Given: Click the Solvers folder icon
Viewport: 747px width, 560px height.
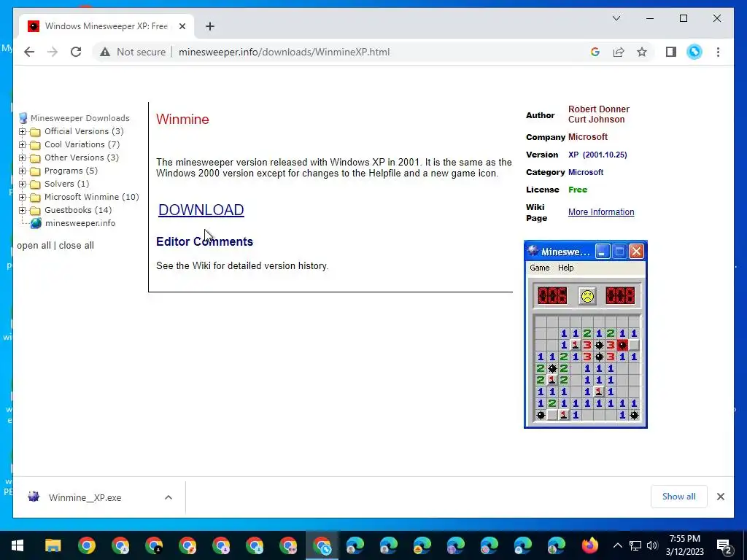Looking at the screenshot, I should [x=35, y=184].
